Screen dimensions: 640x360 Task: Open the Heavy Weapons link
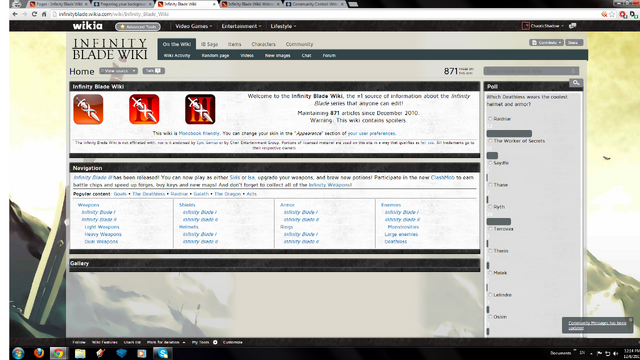(103, 234)
